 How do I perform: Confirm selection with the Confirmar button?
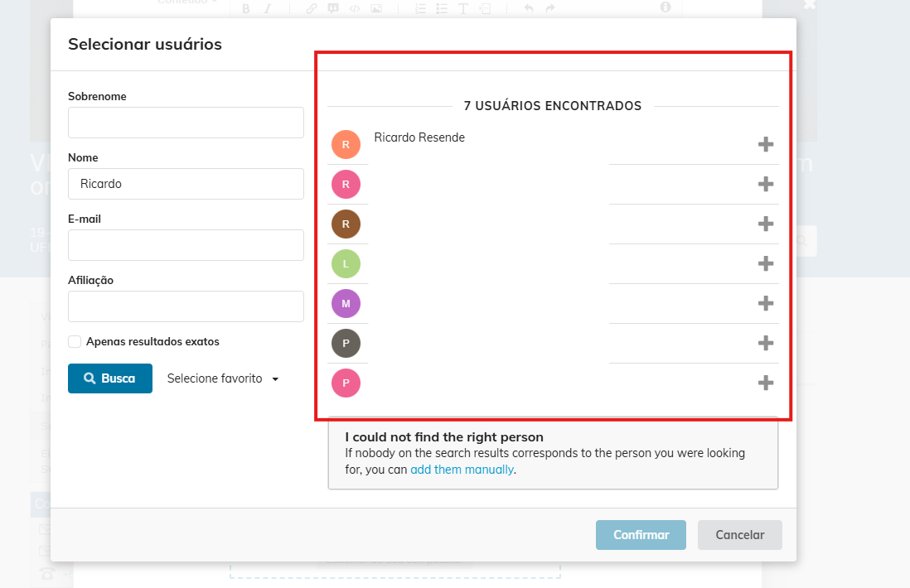[641, 535]
